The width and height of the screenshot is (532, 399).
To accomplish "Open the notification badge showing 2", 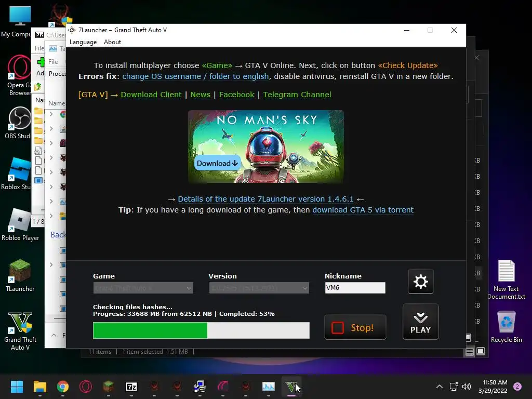I will pos(517,387).
